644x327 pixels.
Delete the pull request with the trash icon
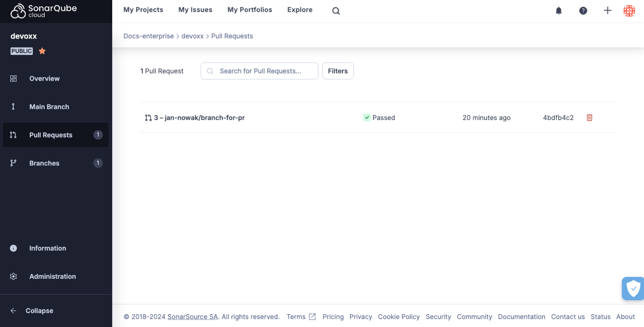589,117
